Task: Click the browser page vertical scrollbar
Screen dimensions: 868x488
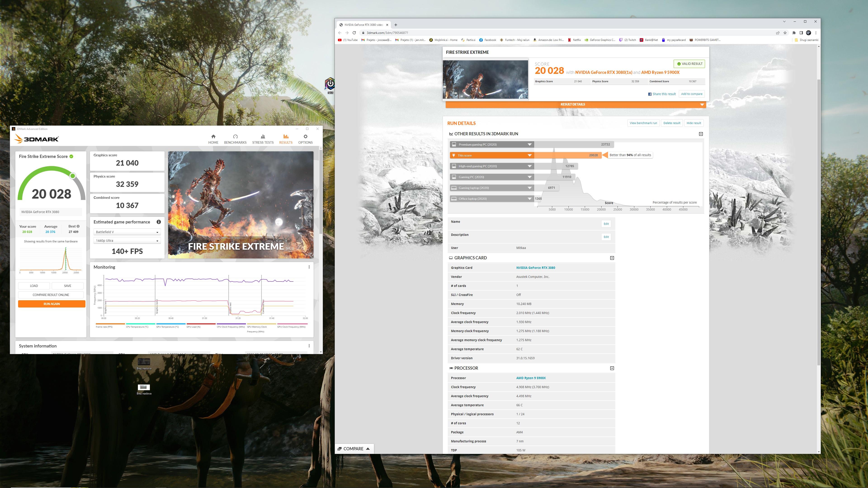Action: (818, 222)
